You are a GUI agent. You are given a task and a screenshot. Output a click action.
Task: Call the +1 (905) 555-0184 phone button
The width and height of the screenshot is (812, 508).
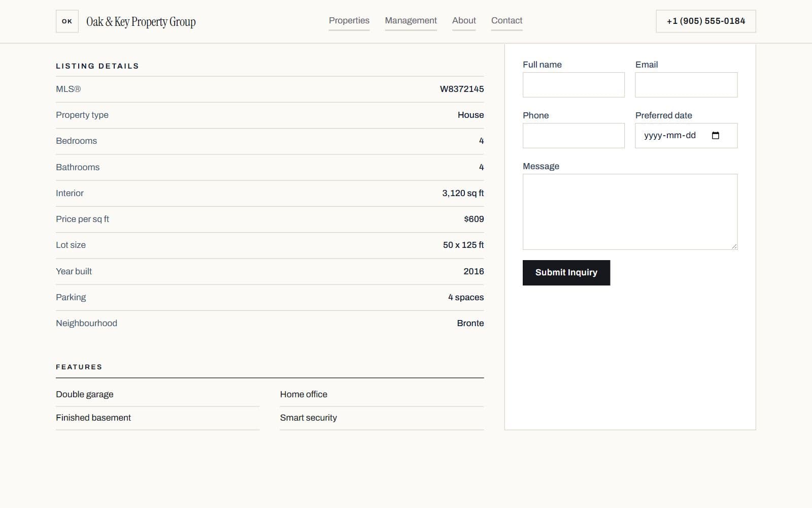pyautogui.click(x=706, y=21)
